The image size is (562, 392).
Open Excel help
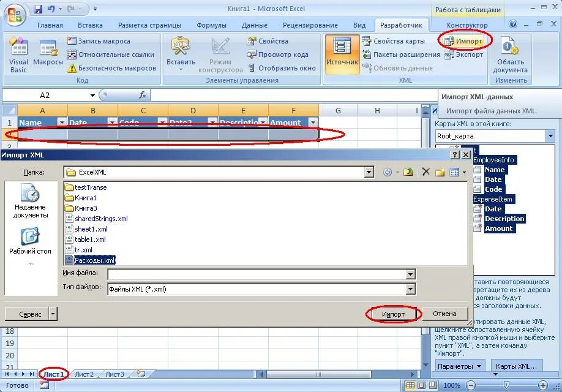[513, 24]
